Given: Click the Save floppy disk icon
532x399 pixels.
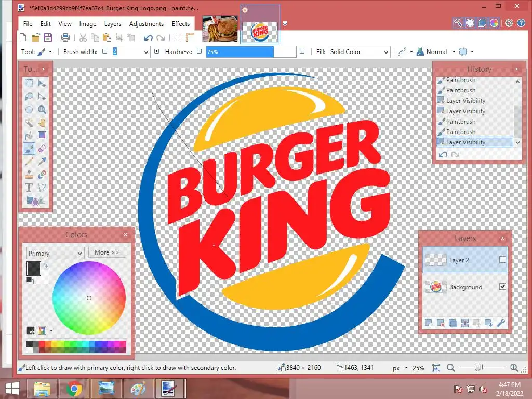Looking at the screenshot, I should click(x=47, y=37).
